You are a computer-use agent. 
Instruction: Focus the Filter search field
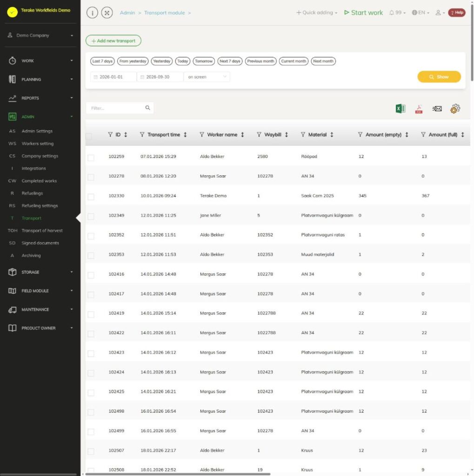(120, 108)
